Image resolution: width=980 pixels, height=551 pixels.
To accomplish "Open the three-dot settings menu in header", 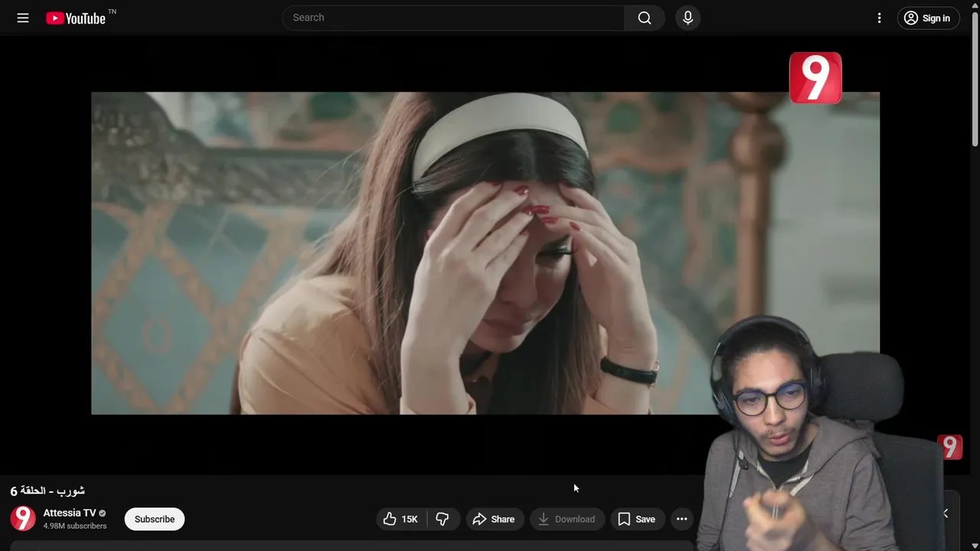I will click(x=879, y=18).
